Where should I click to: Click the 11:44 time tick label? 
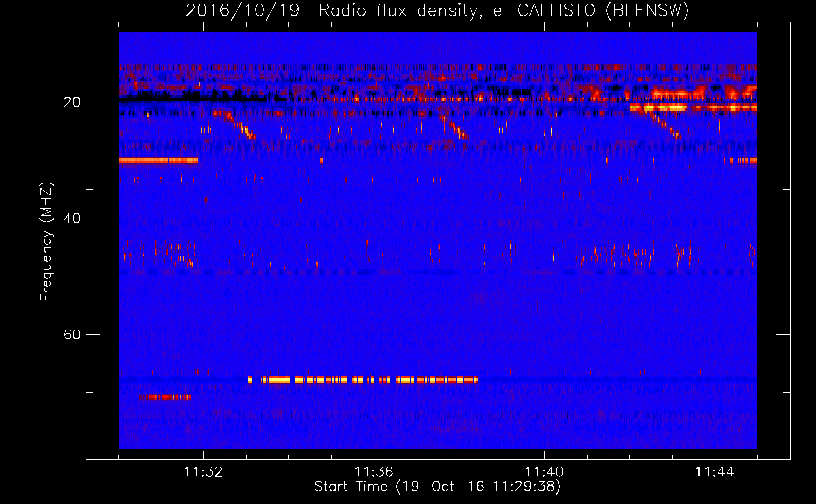click(x=715, y=472)
